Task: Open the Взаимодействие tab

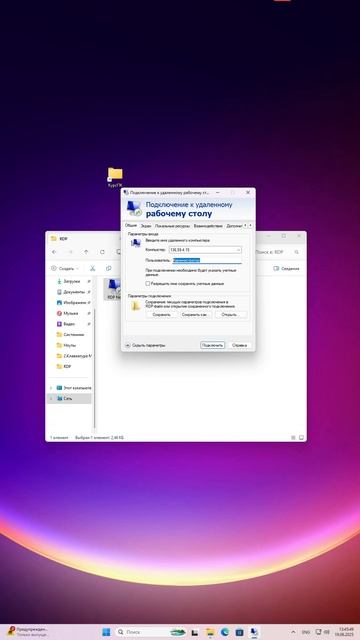Action: click(208, 226)
